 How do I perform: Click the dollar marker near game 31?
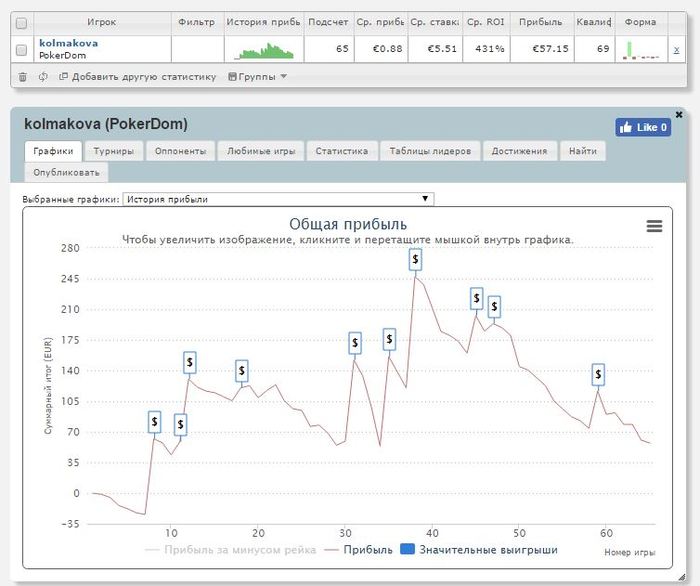click(x=355, y=343)
